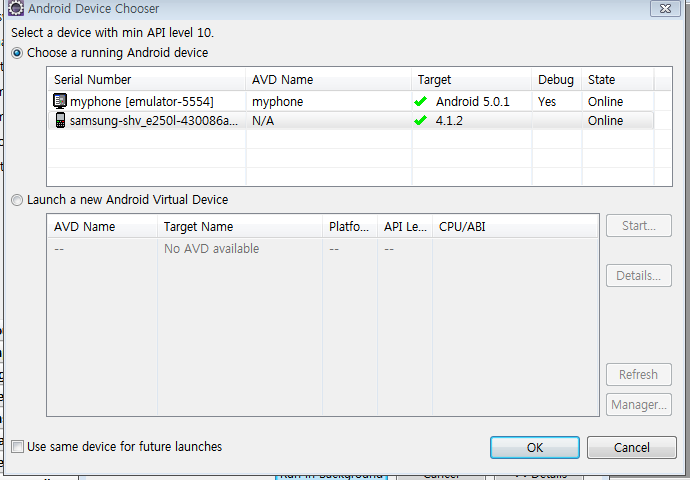Click the Cancel button
The width and height of the screenshot is (690, 480).
(x=631, y=447)
